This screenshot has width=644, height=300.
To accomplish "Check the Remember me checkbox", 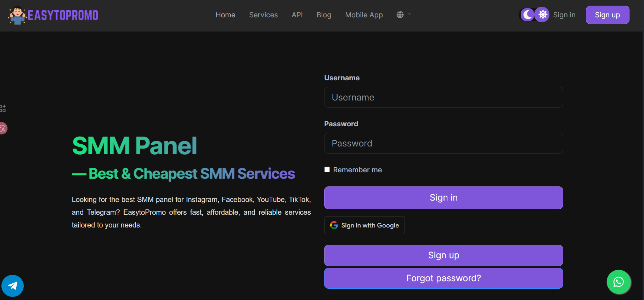I will 327,170.
